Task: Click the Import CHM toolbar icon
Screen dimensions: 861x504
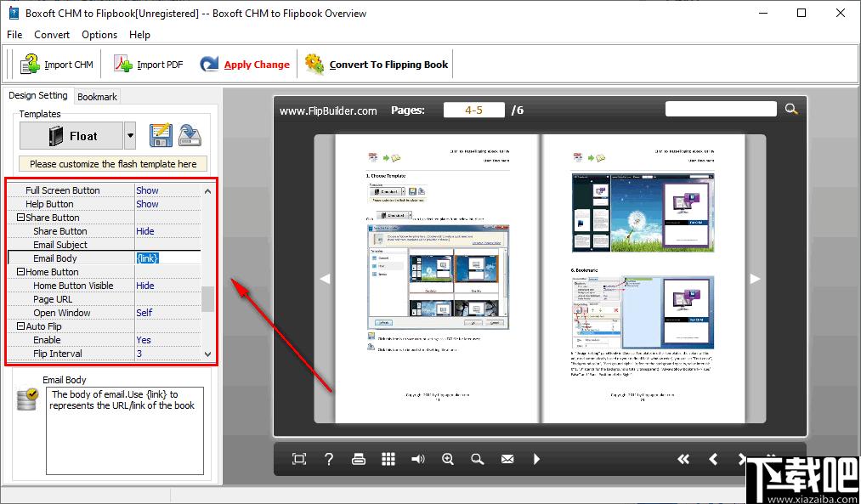Action: point(31,65)
